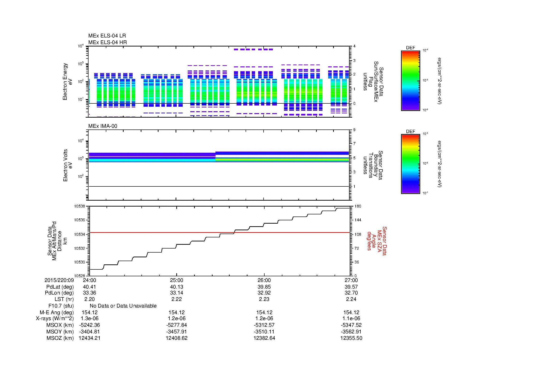Screen dimensions: 555x392
Task: Click the X-rays value 1.1e-06
Action: [351, 318]
